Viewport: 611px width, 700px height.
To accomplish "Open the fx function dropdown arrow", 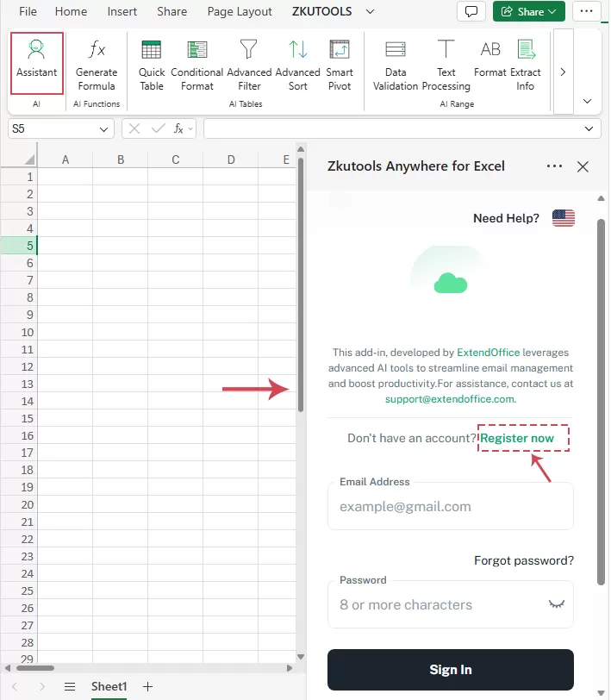I will 190,129.
